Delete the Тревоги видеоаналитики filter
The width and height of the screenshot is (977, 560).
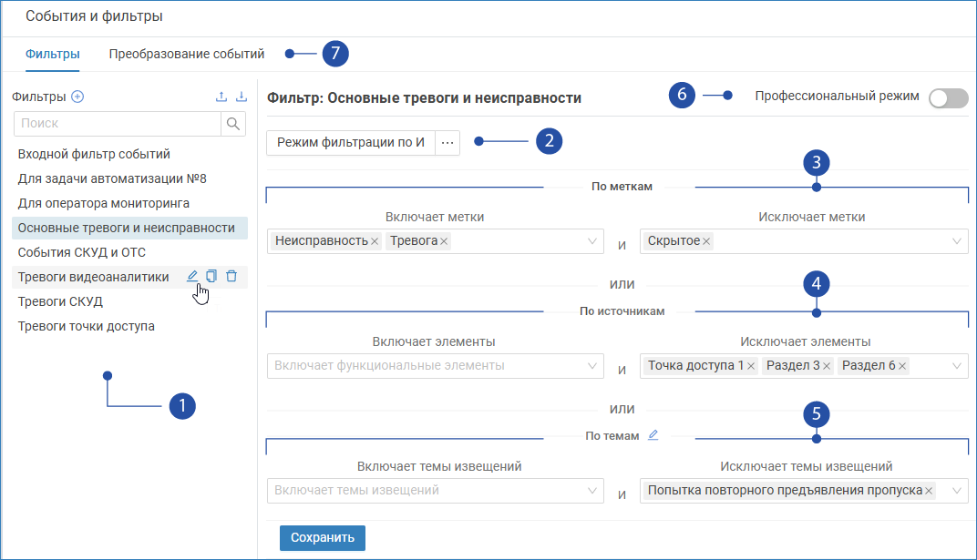click(231, 277)
